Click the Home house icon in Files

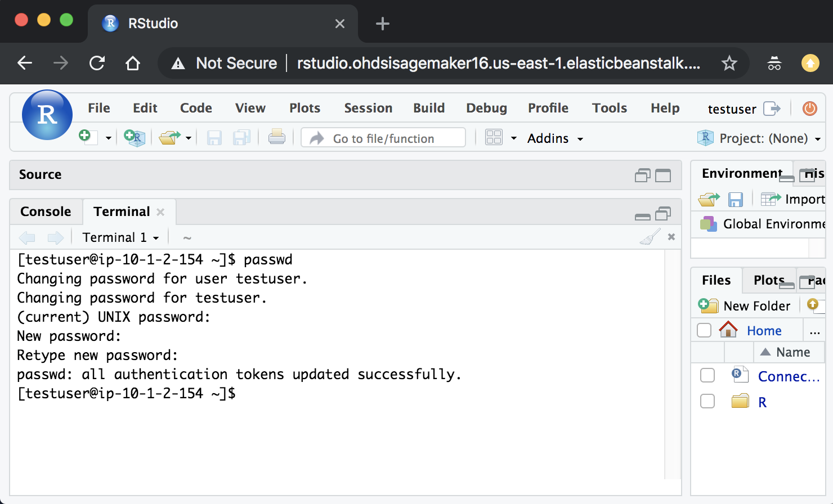[728, 329]
